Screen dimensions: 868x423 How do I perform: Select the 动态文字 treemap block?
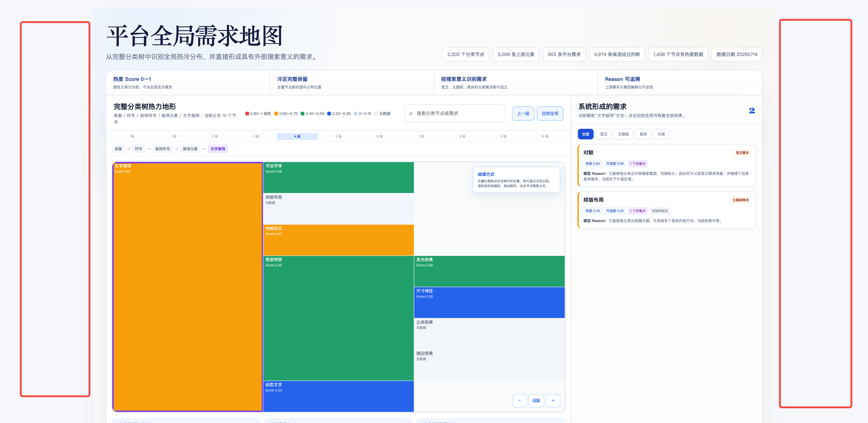[x=338, y=396]
